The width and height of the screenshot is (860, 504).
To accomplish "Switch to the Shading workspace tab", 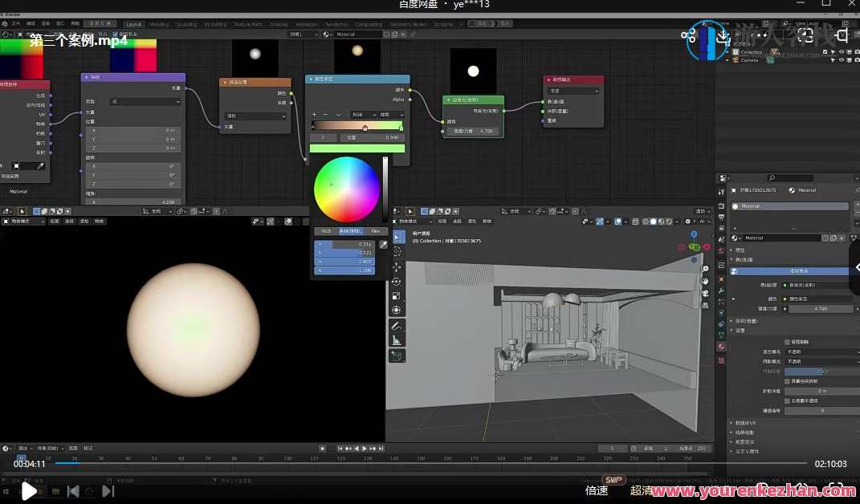I will pyautogui.click(x=274, y=23).
